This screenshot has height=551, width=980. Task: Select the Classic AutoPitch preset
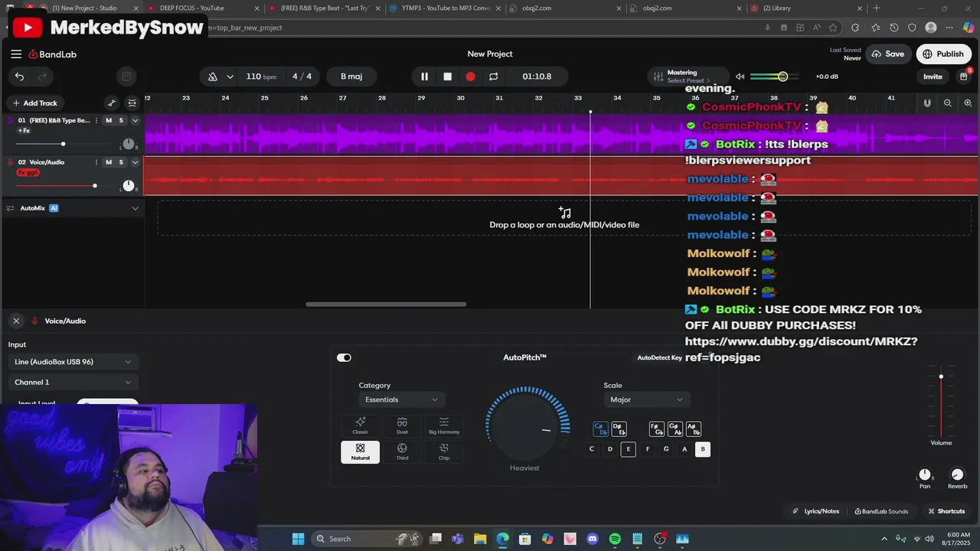360,426
